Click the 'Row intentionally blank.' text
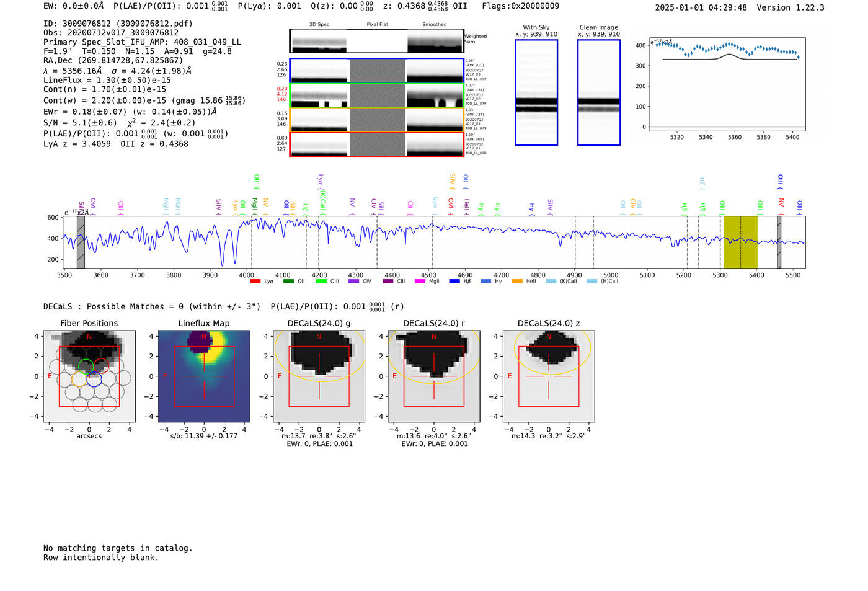This screenshot has height=591, width=868. click(101, 558)
